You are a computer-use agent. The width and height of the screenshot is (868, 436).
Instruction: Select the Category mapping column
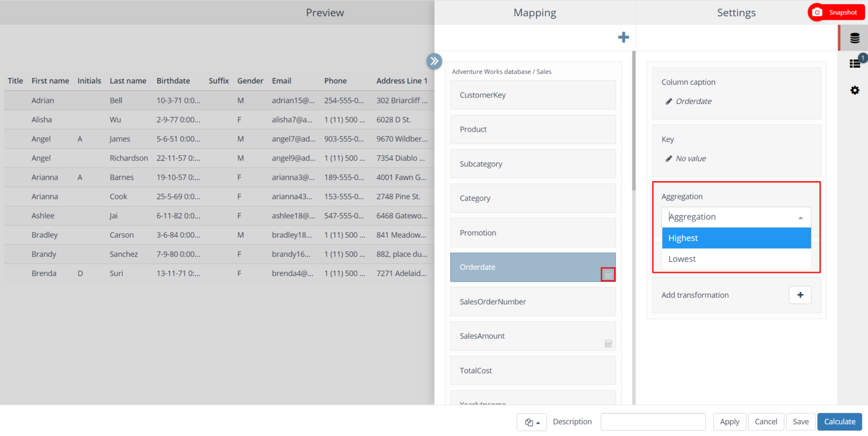coord(533,198)
